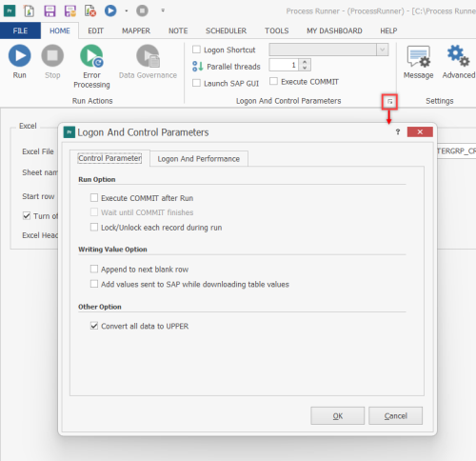476x461 pixels.
Task: Uncheck Convert all data to UPPER
Action: [x=94, y=326]
